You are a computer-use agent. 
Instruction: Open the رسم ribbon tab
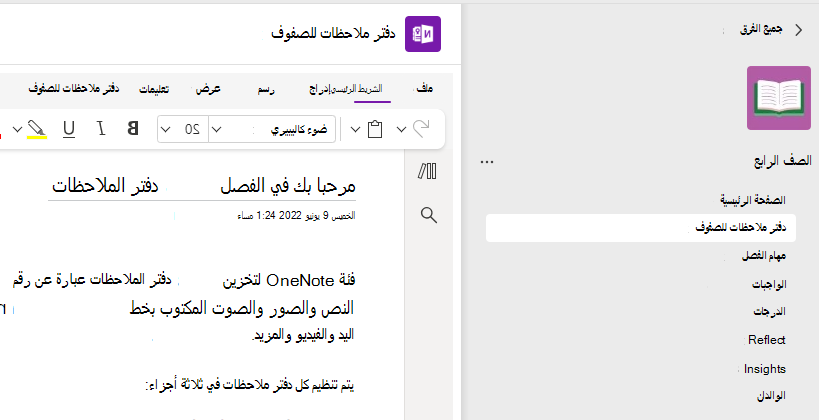point(266,89)
